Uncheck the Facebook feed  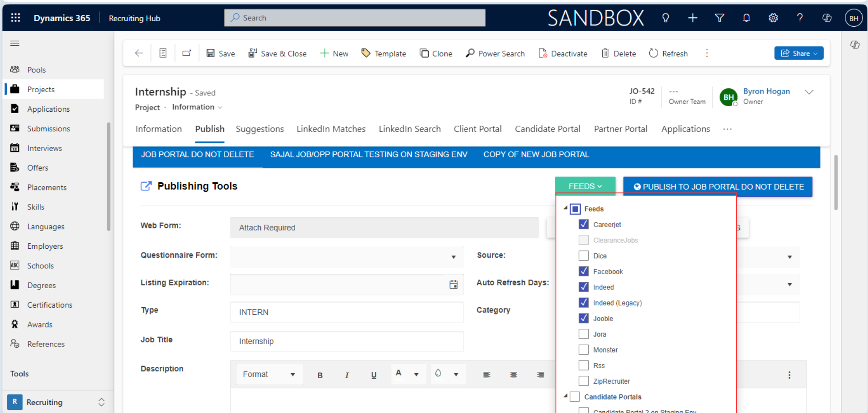[584, 271]
